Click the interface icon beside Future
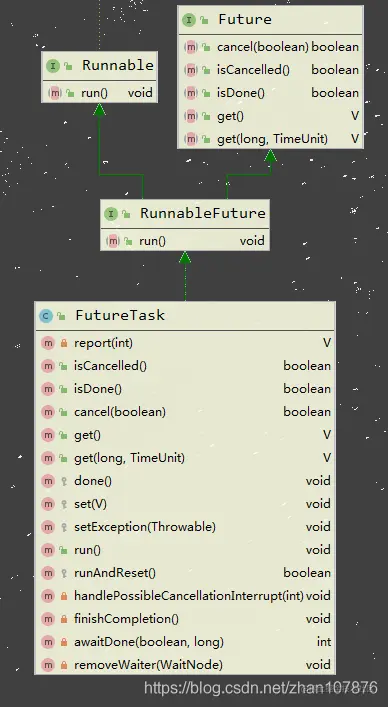 (x=189, y=20)
